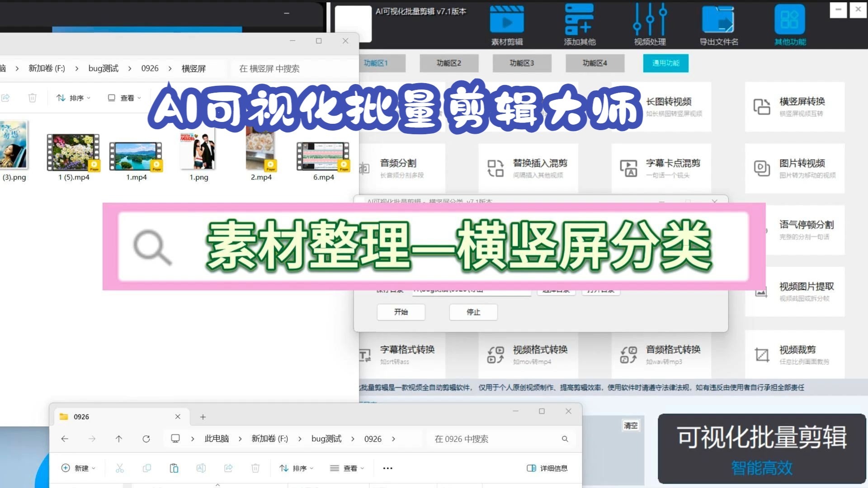Select the 1.mp4 file thumbnail

136,155
